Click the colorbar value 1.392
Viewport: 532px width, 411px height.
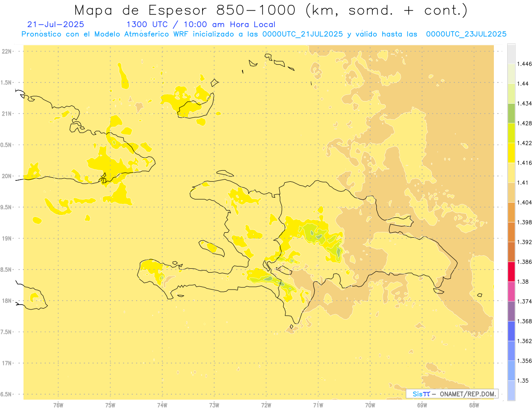pyautogui.click(x=524, y=242)
